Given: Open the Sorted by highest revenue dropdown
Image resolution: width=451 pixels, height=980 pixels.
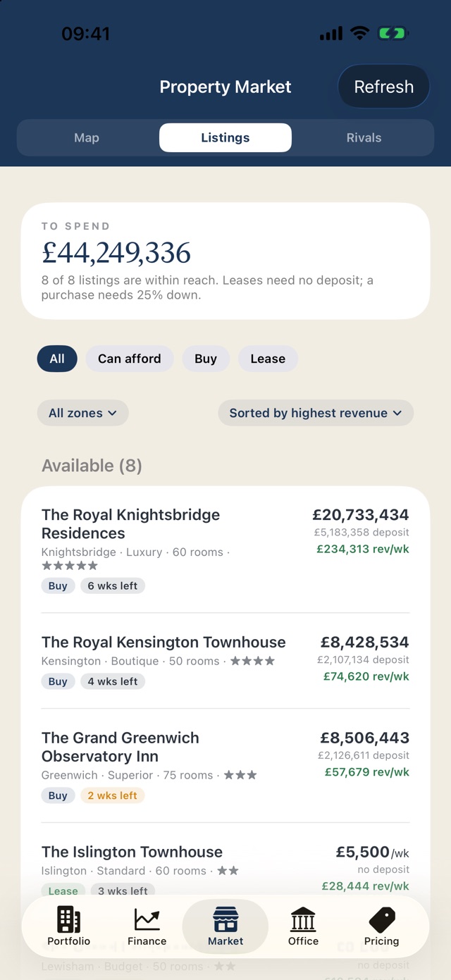Looking at the screenshot, I should tap(316, 413).
